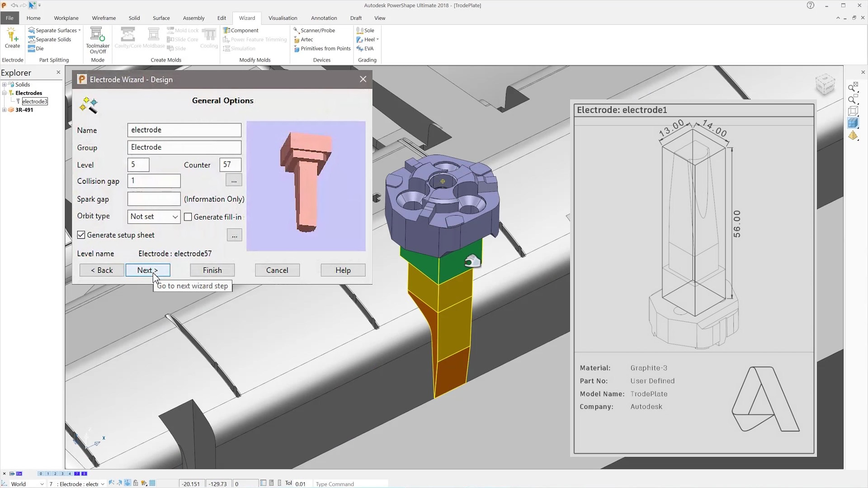Click the ViewCube in viewport
This screenshot has width=868, height=488.
click(x=825, y=84)
